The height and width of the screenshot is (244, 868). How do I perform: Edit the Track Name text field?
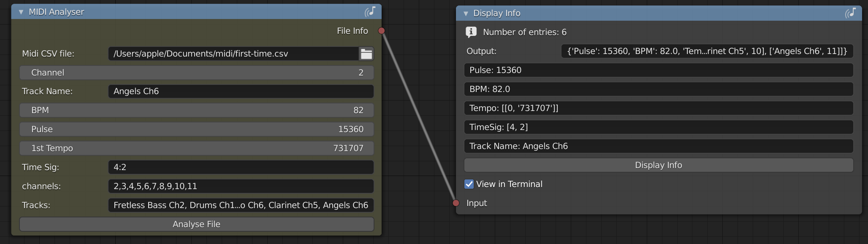[241, 91]
